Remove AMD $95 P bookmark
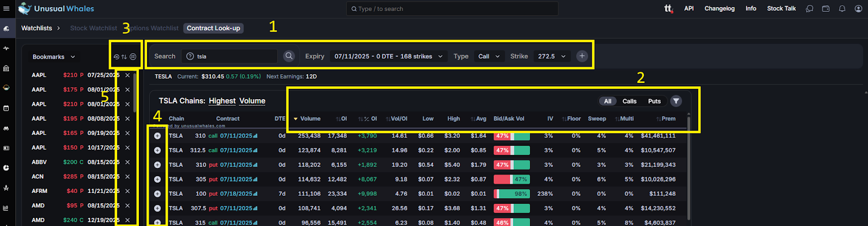 (x=127, y=205)
